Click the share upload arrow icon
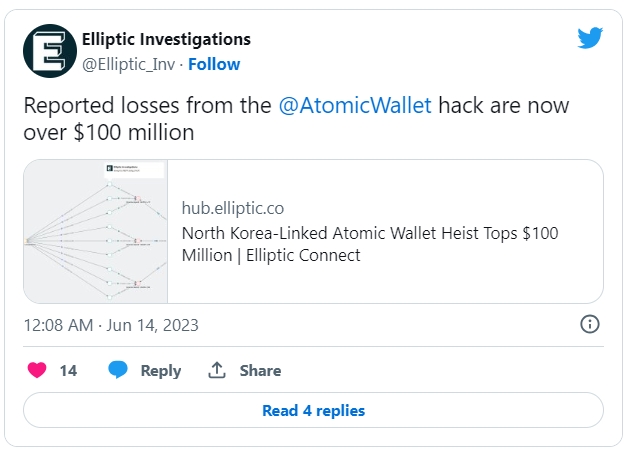 [x=217, y=370]
